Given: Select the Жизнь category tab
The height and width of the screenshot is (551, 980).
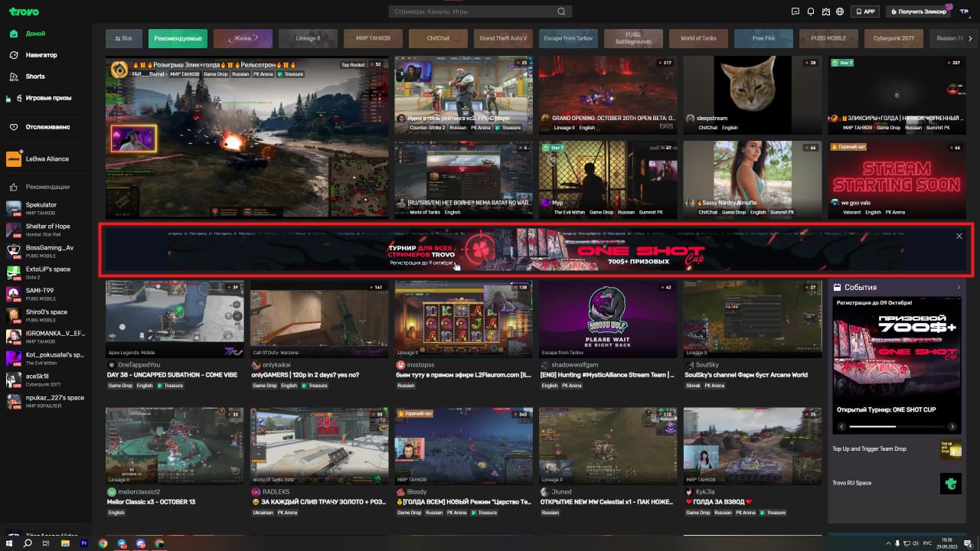Looking at the screenshot, I should pos(243,38).
